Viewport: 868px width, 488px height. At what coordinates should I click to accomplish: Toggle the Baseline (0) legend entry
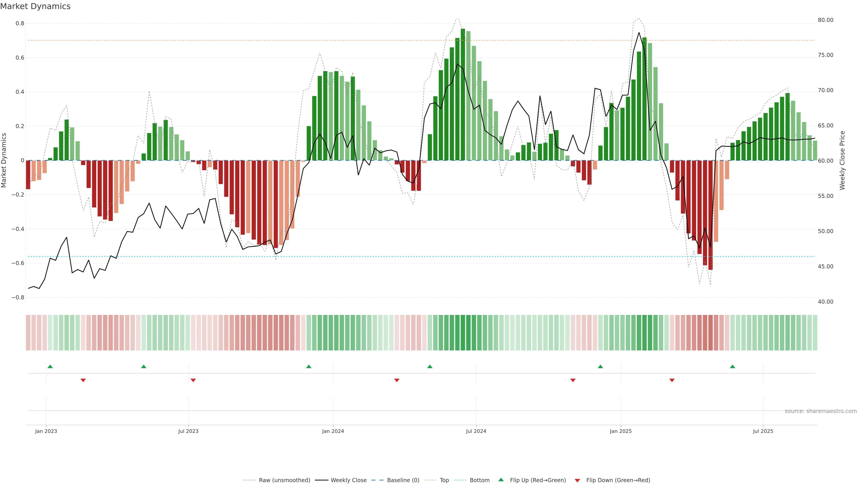[403, 480]
